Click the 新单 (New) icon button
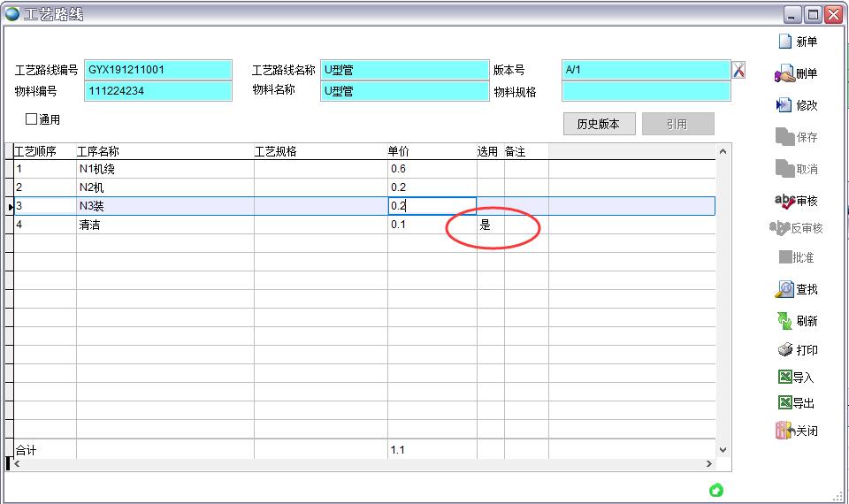This screenshot has height=504, width=849. click(x=784, y=42)
